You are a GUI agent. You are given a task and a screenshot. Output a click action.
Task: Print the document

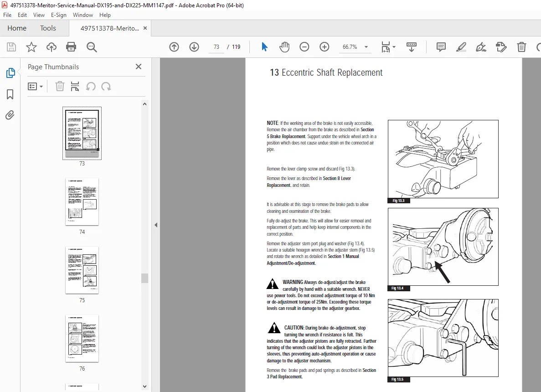71,47
